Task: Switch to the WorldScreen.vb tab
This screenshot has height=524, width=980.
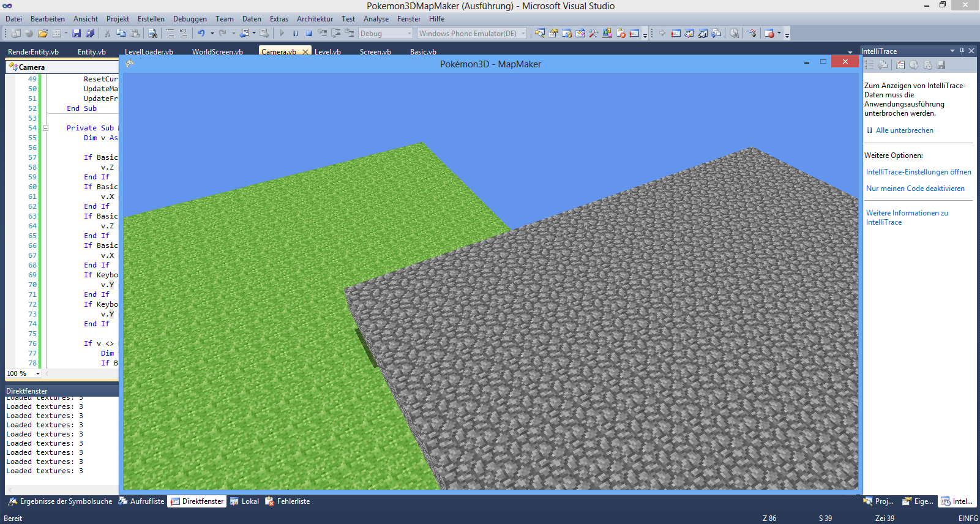Action: tap(217, 52)
